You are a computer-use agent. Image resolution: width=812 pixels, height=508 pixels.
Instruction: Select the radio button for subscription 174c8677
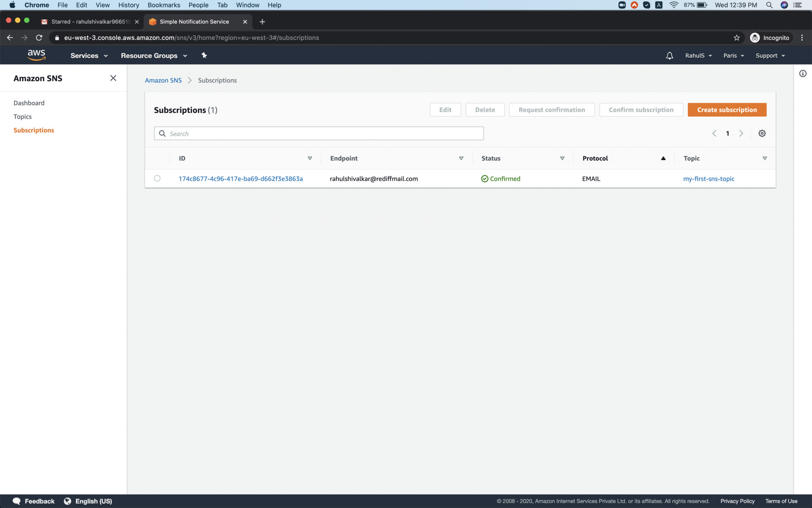pos(158,178)
